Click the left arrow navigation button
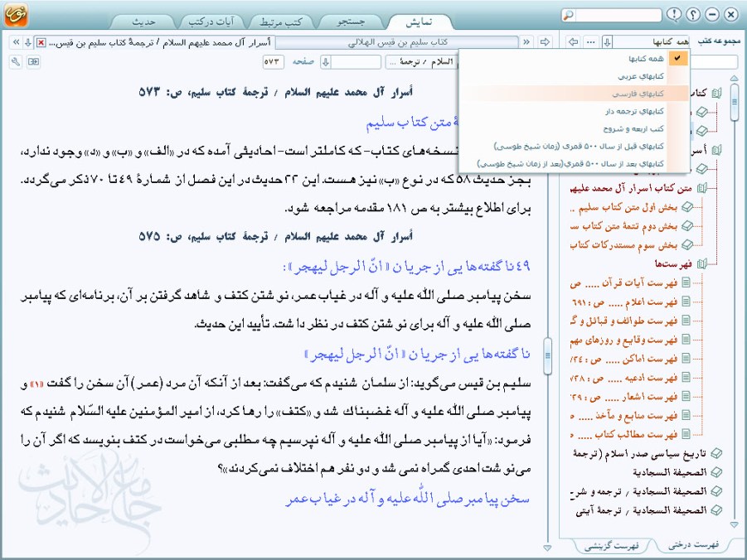This screenshot has height=560, width=747. (574, 42)
